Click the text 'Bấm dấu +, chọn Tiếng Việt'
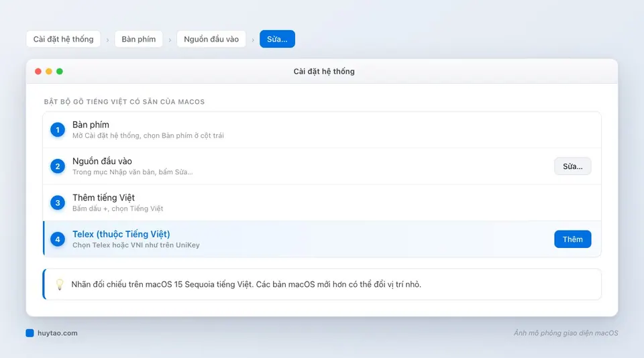The height and width of the screenshot is (358, 644). click(118, 208)
